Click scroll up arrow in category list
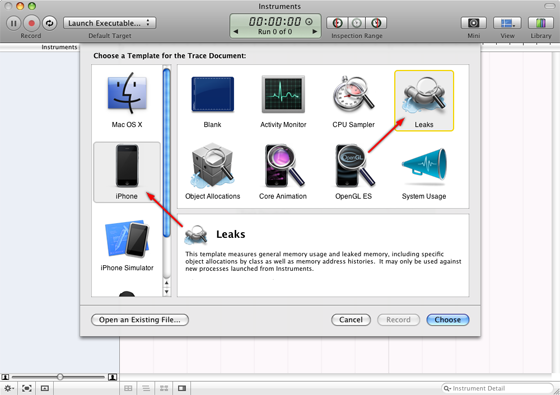The image size is (560, 395). click(x=166, y=283)
